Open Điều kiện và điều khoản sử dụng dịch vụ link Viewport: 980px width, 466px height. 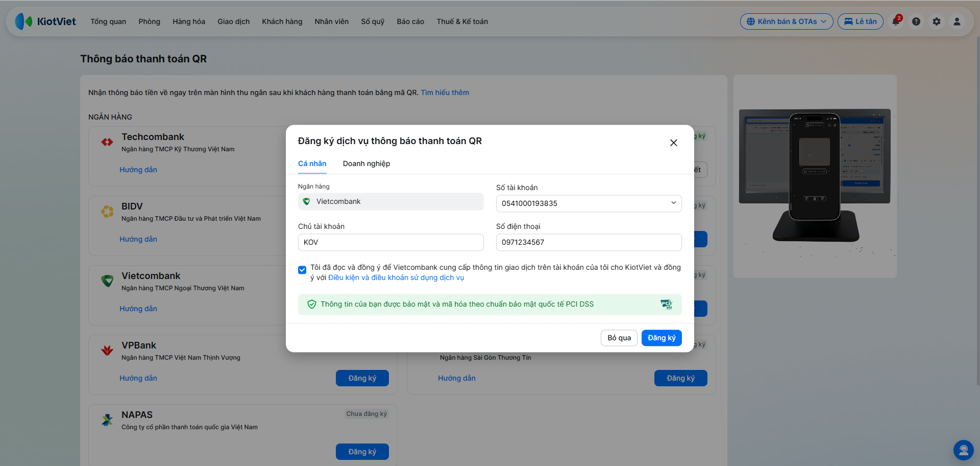click(396, 277)
